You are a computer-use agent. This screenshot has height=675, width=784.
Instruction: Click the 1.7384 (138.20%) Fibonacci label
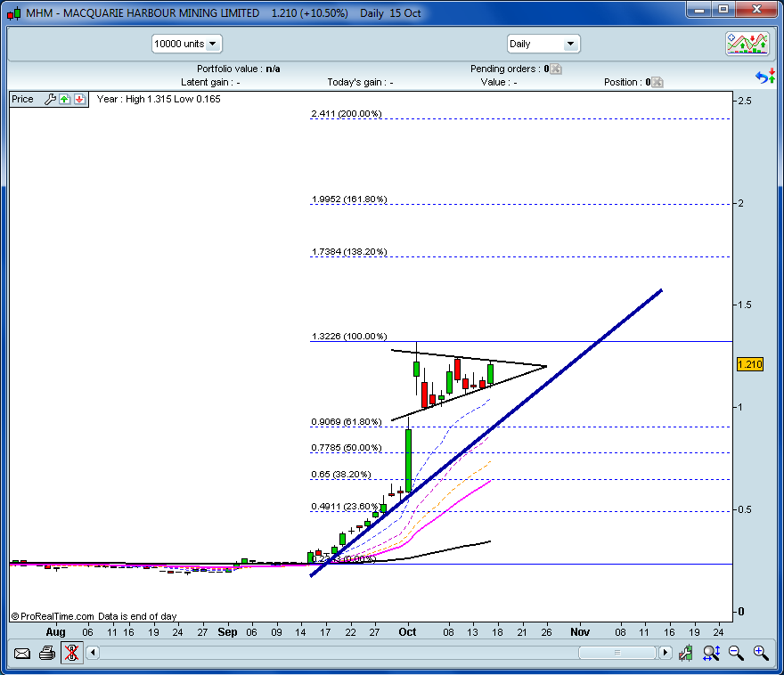pos(349,252)
